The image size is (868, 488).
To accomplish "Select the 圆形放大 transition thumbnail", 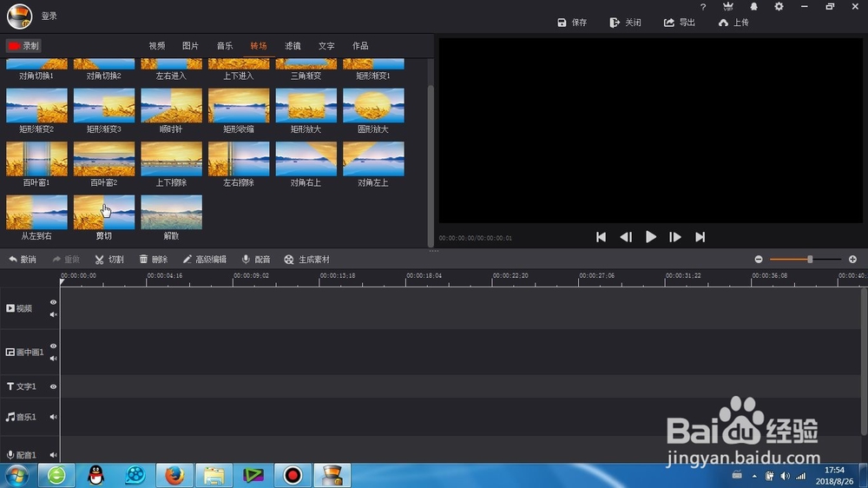I will tap(373, 105).
